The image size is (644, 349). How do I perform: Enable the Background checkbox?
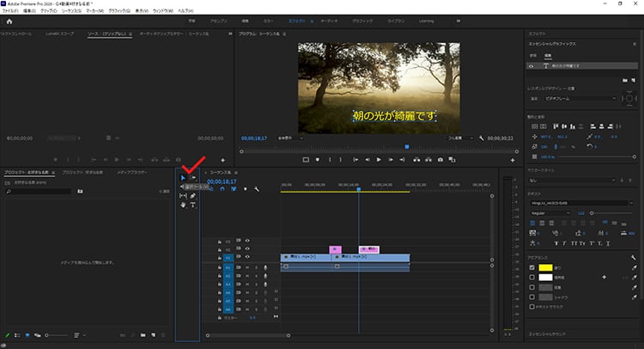[x=532, y=287]
